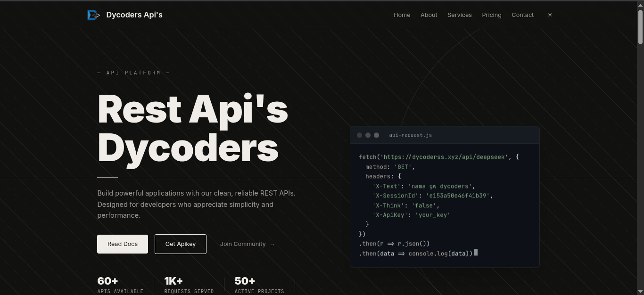The image size is (644, 295).
Task: Click the 50+ Active Projects stat
Action: (x=259, y=285)
